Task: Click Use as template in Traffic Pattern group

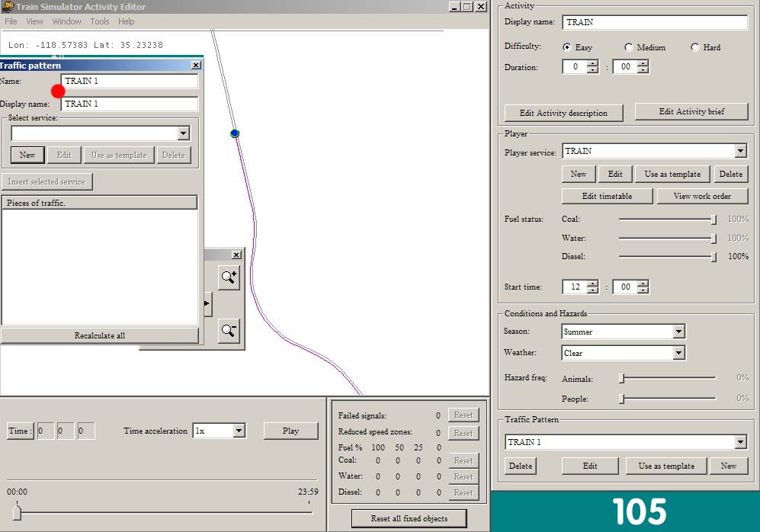Action: click(666, 466)
